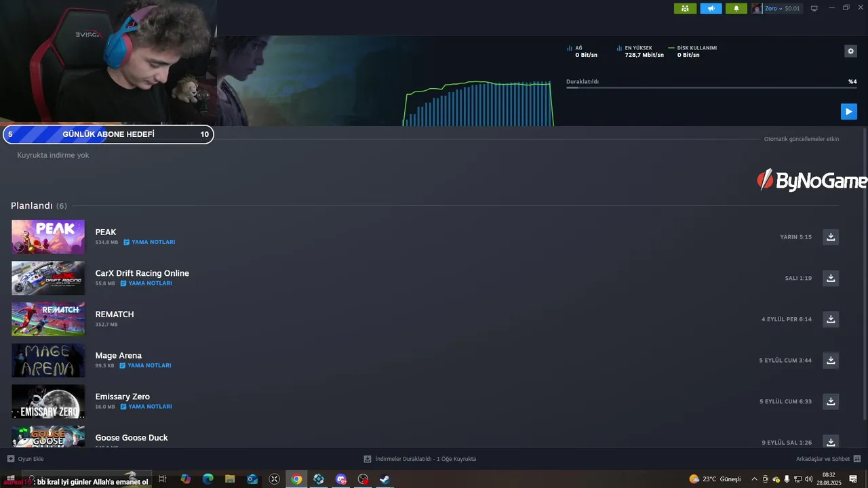Click the Emissary Zero thumbnail
Screen dimensions: 868x488
[x=48, y=401]
